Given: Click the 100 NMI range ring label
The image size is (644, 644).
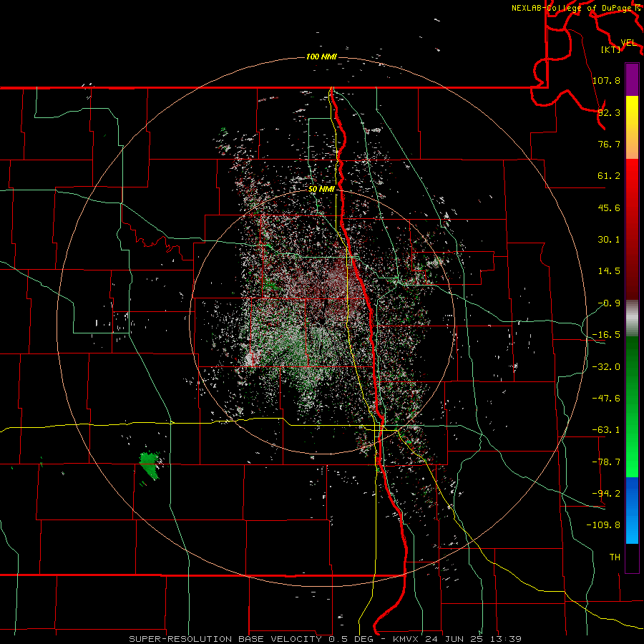Looking at the screenshot, I should point(321,57).
